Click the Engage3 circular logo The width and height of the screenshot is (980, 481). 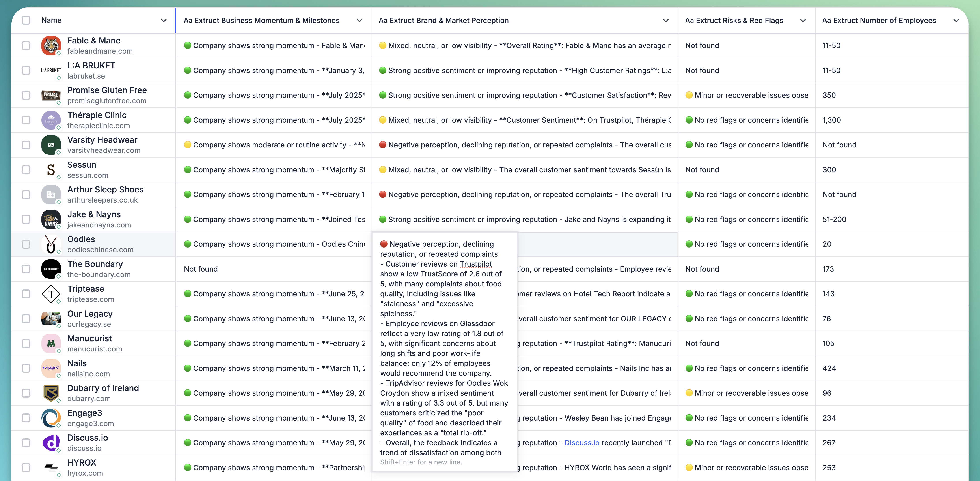pyautogui.click(x=51, y=418)
